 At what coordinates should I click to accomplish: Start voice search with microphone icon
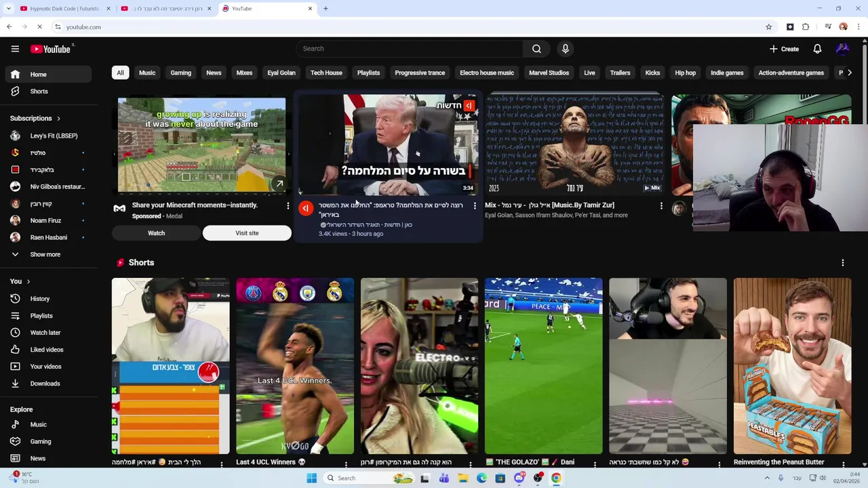click(566, 49)
